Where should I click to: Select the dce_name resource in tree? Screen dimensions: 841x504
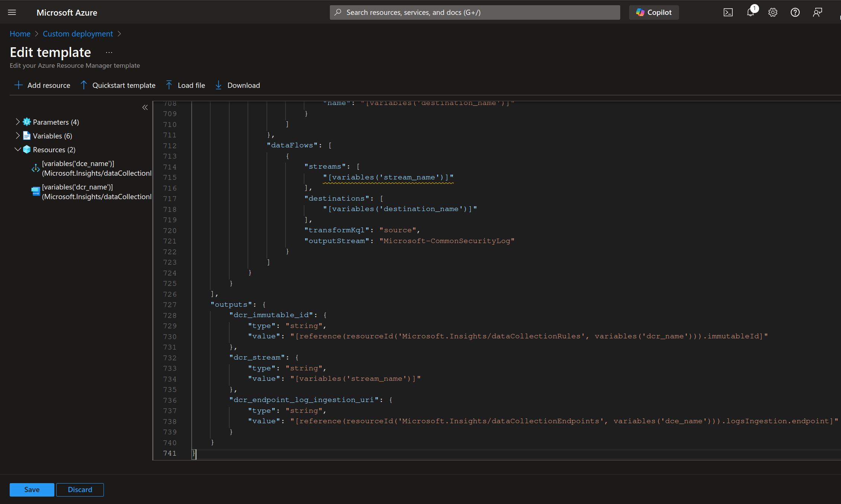point(96,168)
